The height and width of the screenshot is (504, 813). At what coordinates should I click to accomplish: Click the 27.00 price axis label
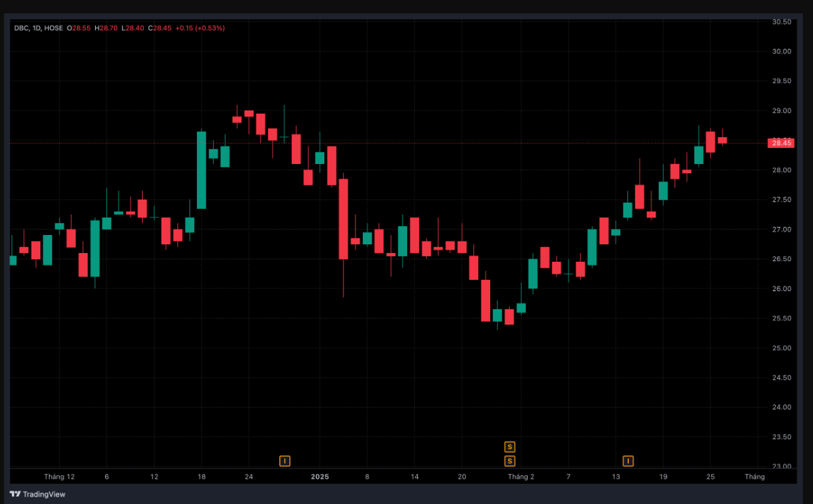(782, 230)
